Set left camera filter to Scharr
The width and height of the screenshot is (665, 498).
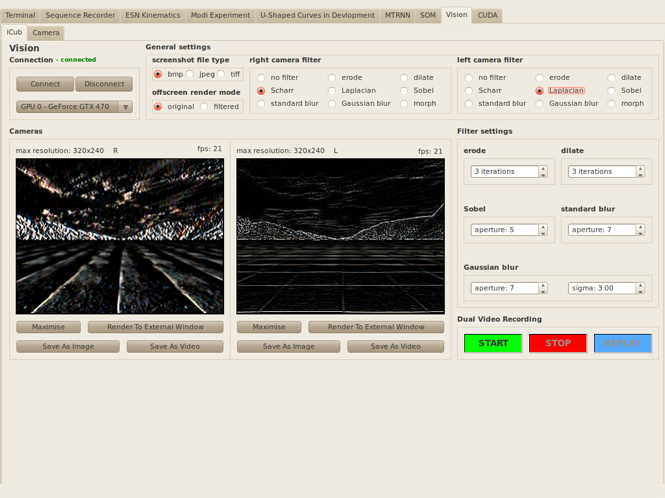pos(469,91)
